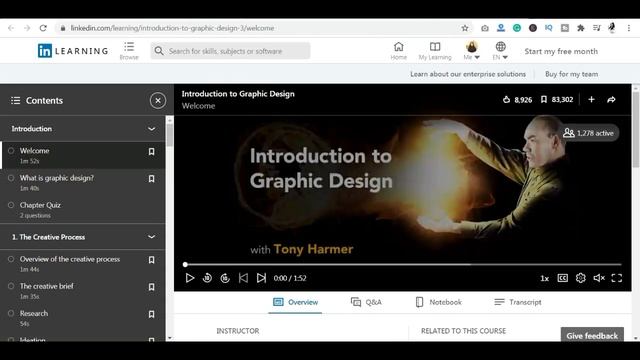Viewport: 640px width, 360px height.
Task: Click the plus add-to-collection icon
Action: coord(591,100)
